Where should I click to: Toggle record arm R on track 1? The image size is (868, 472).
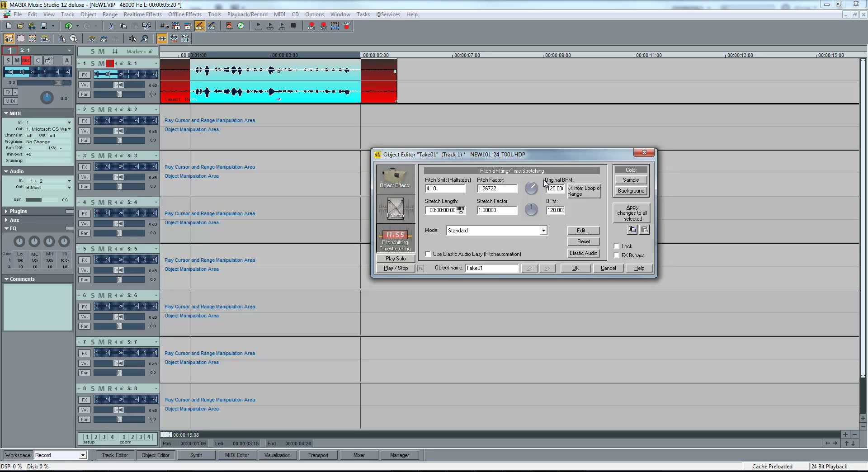(109, 63)
